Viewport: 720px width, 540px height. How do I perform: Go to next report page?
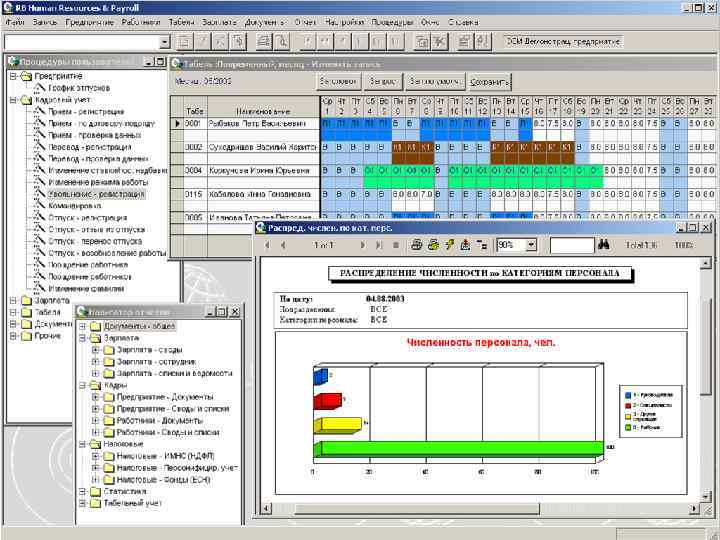(363, 245)
